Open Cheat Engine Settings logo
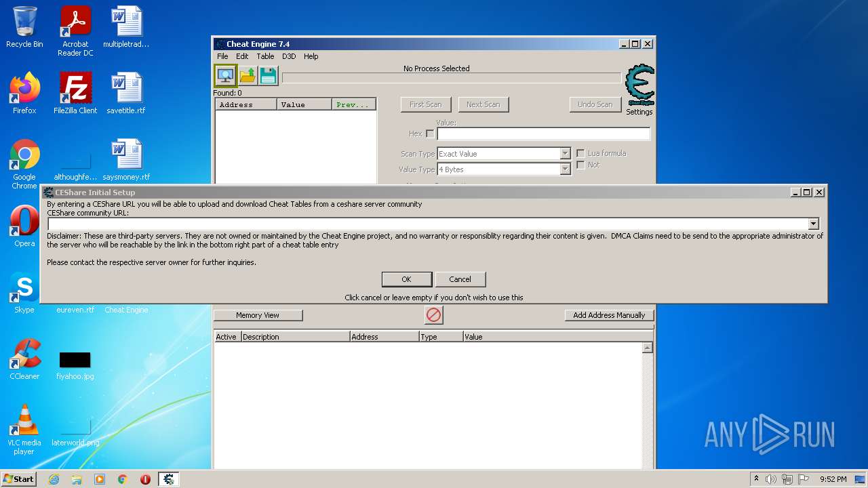This screenshot has width=868, height=488. 639,89
